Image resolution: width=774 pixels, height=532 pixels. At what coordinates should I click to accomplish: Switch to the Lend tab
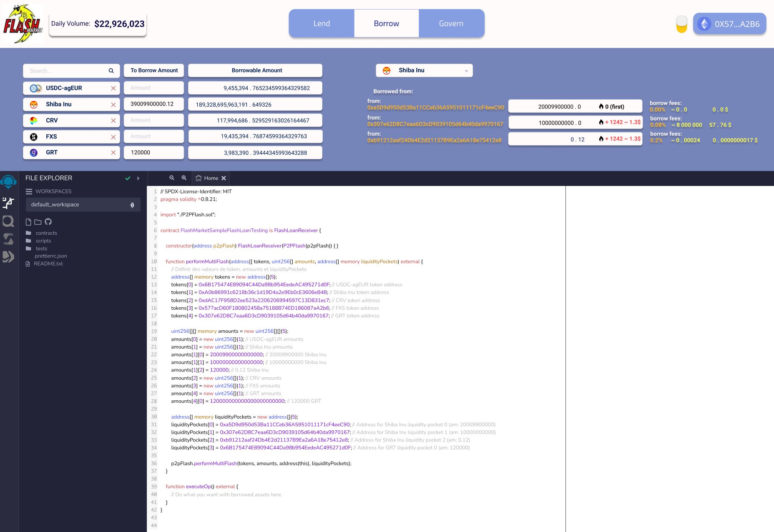click(x=322, y=23)
